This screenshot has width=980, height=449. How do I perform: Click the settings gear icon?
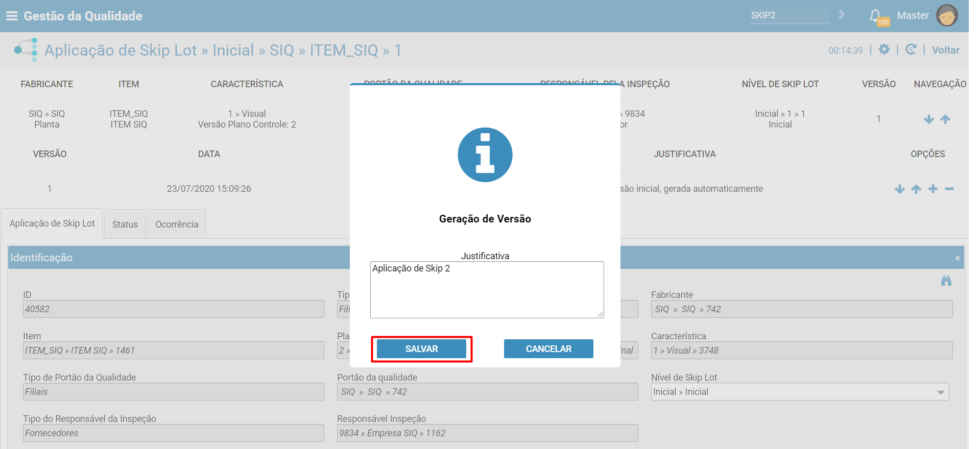[884, 49]
